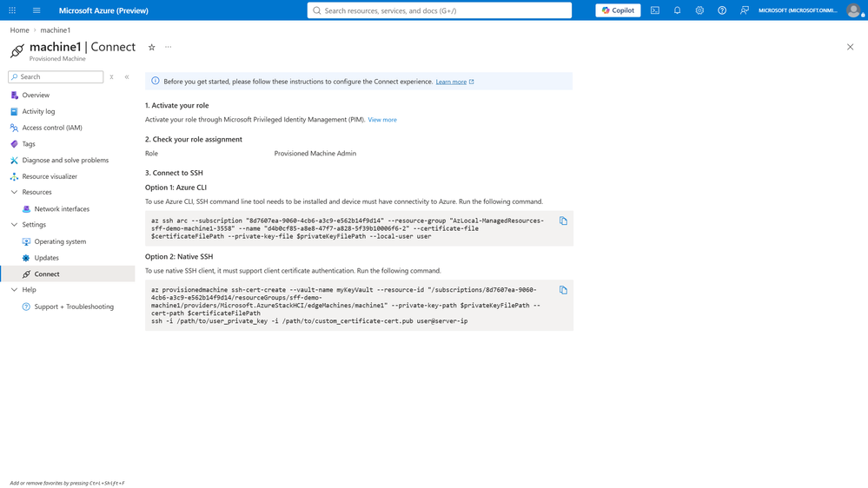This screenshot has height=488, width=868.
Task: Click 'Option 2: Native SSH' heading
Action: 179,257
